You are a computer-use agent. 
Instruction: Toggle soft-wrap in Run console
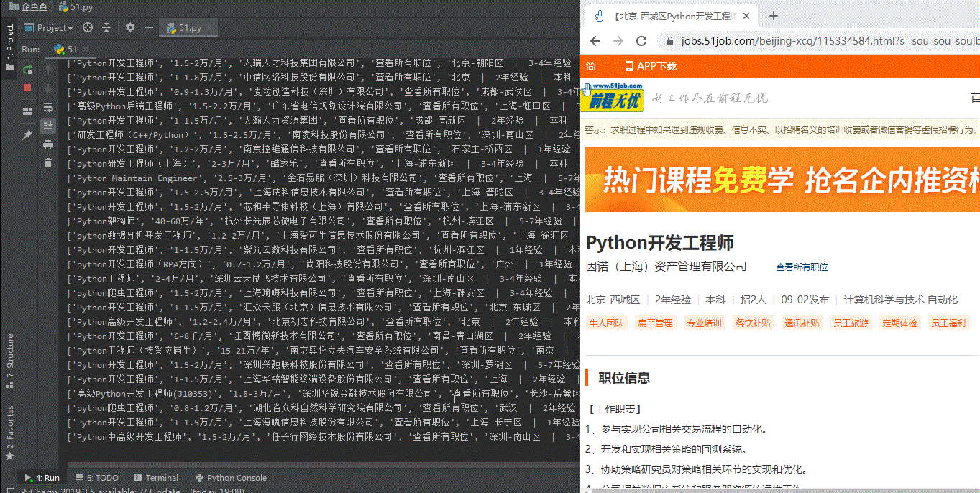tap(48, 107)
